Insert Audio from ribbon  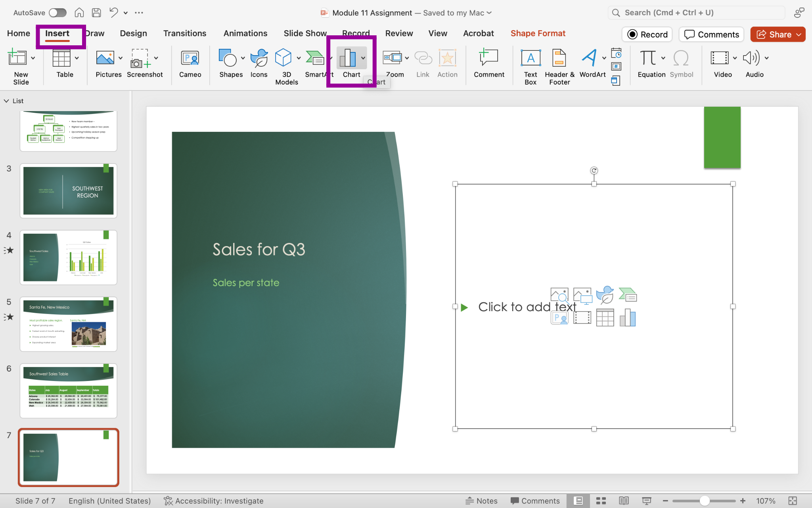(751, 58)
